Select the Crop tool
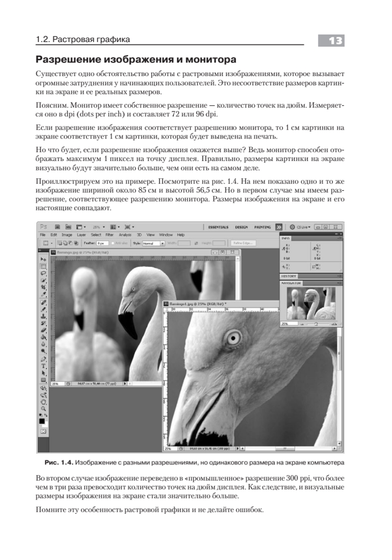 coord(43,287)
